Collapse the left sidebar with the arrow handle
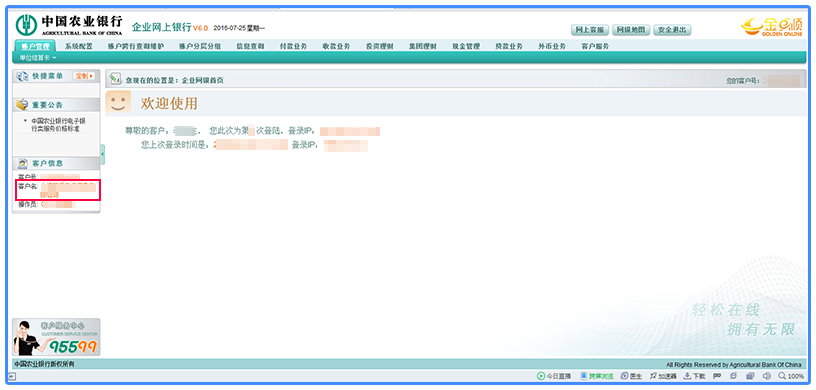Screen dimensions: 816x390 point(103,155)
